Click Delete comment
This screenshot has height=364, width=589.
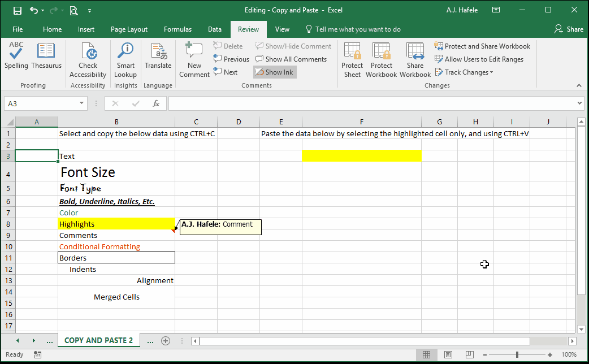(228, 46)
